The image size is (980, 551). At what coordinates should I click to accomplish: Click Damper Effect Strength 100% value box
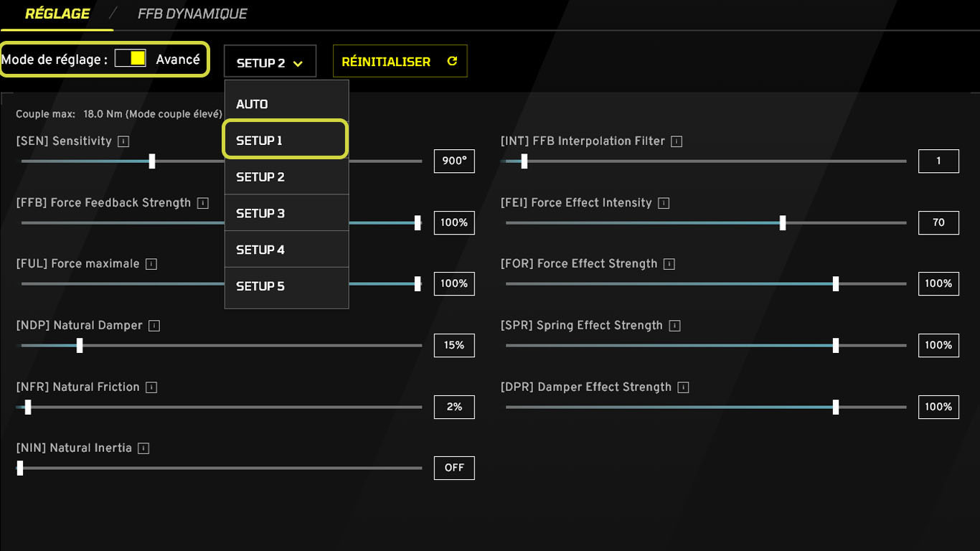tap(938, 407)
